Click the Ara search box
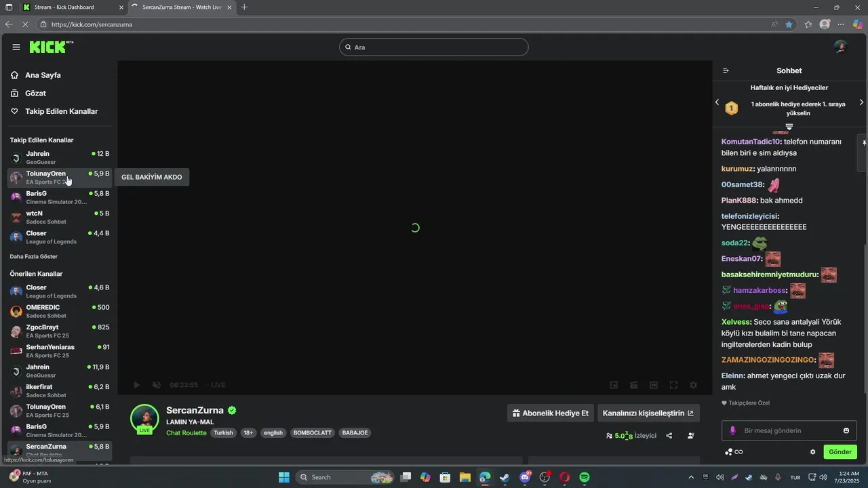 434,47
